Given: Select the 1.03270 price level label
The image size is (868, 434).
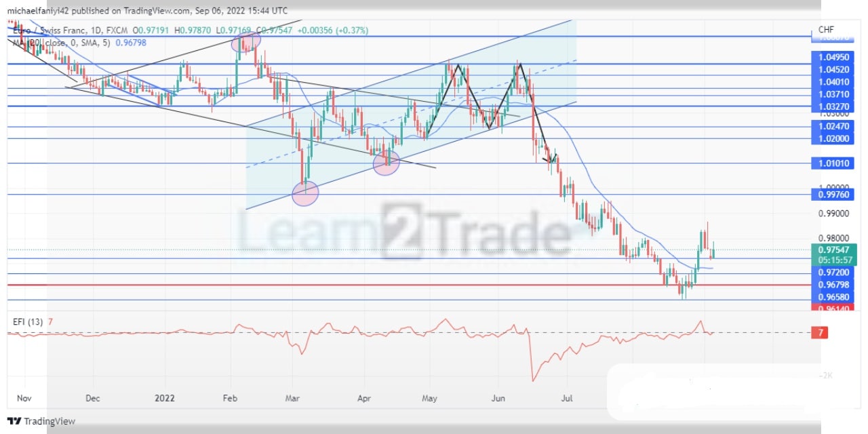Looking at the screenshot, I should pyautogui.click(x=831, y=106).
